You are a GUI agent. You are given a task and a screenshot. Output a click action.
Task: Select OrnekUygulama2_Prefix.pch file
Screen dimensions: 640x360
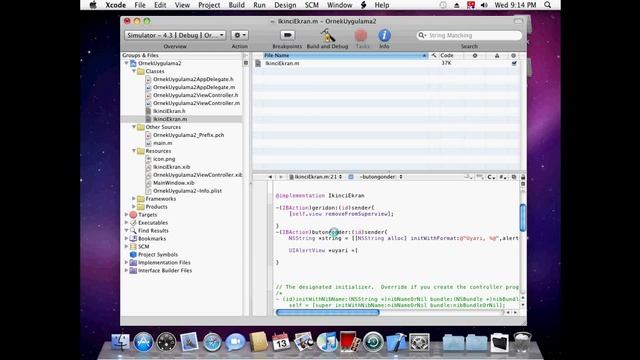pyautogui.click(x=188, y=135)
